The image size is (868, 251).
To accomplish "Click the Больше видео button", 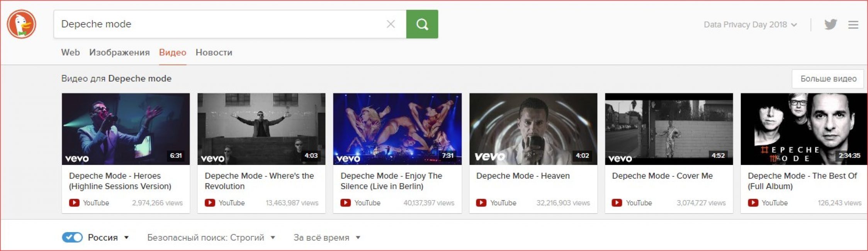I will tap(828, 79).
